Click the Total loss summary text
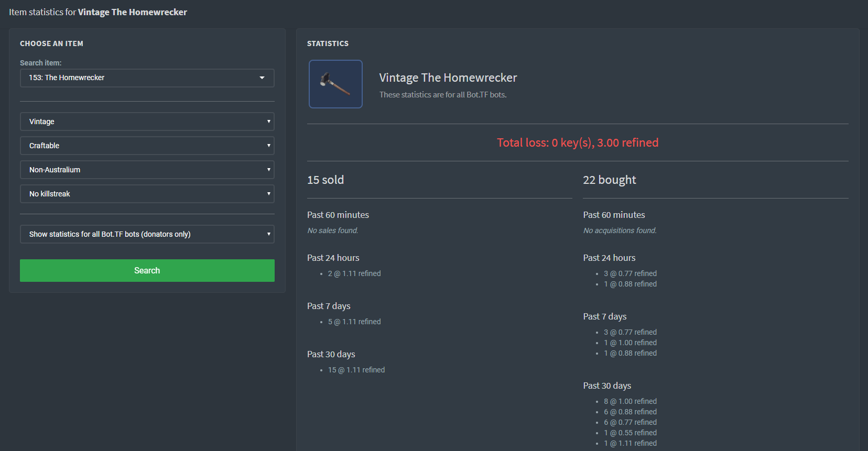The image size is (868, 451). pos(578,142)
